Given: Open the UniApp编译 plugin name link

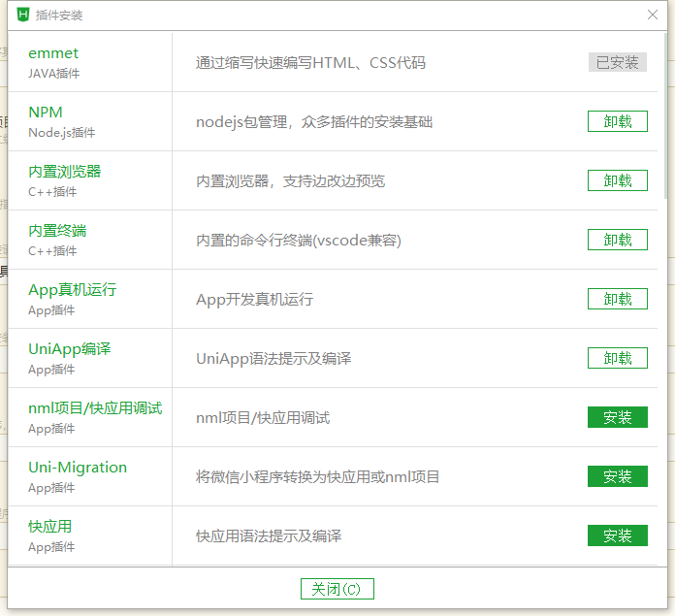Looking at the screenshot, I should [69, 349].
